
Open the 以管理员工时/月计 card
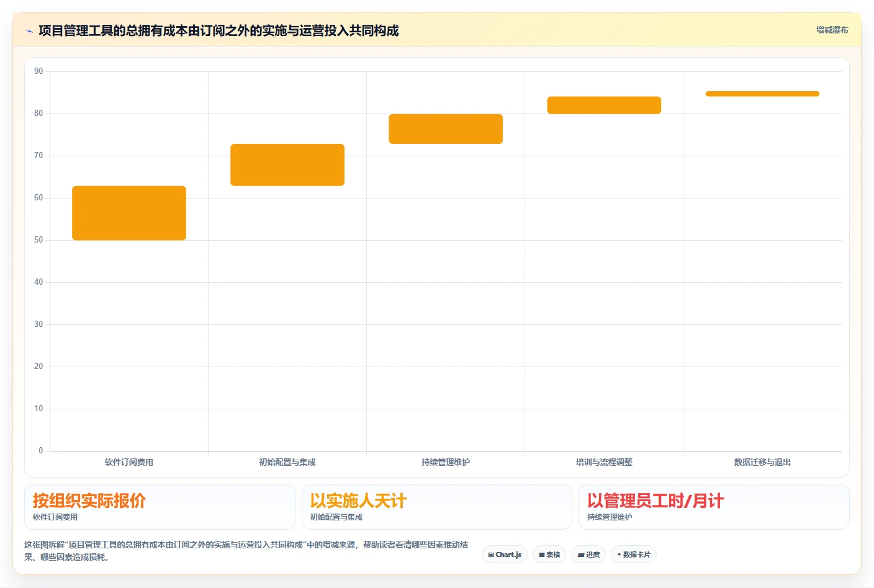click(714, 507)
